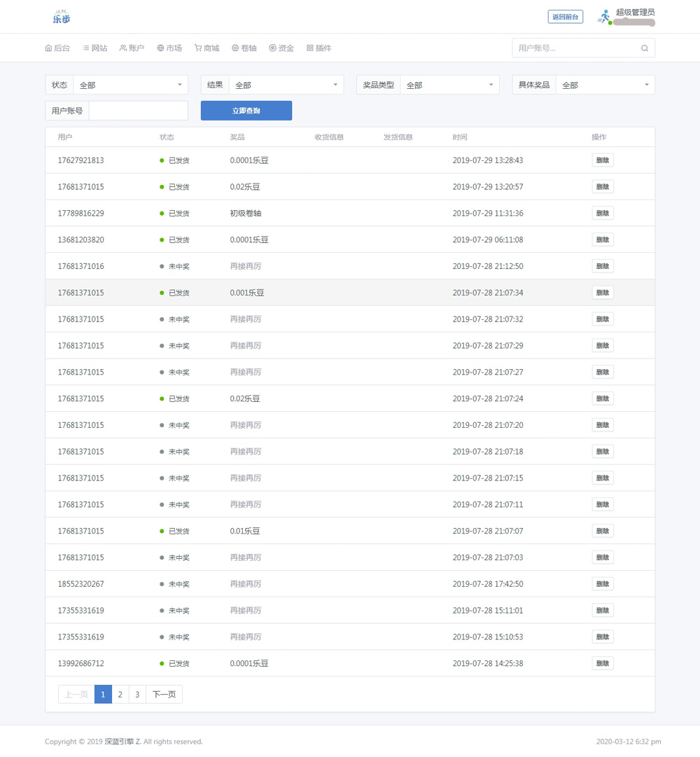Expand the 具体奖品 dropdown
This screenshot has width=700, height=757.
pyautogui.click(x=605, y=85)
